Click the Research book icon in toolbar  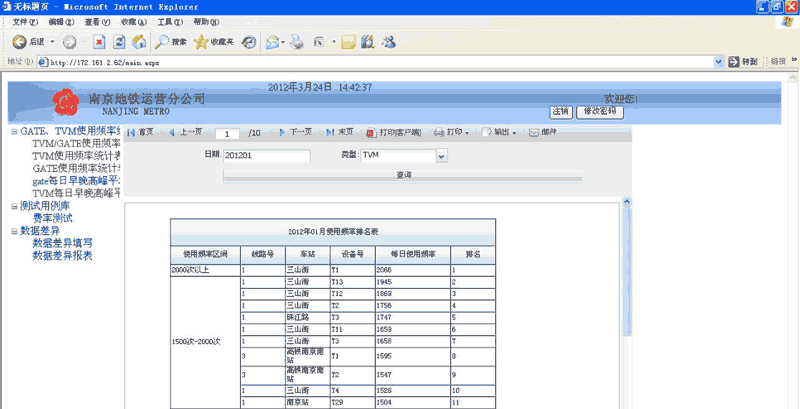367,42
